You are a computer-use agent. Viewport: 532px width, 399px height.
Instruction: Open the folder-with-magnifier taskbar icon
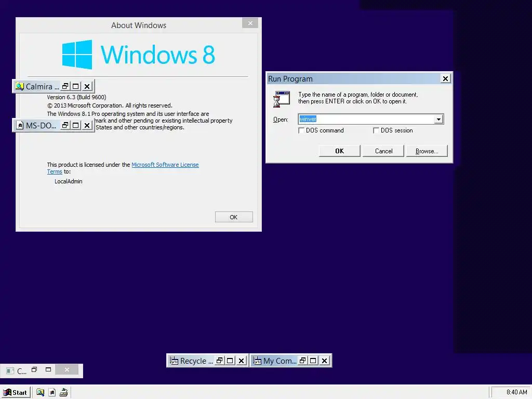pyautogui.click(x=41, y=392)
